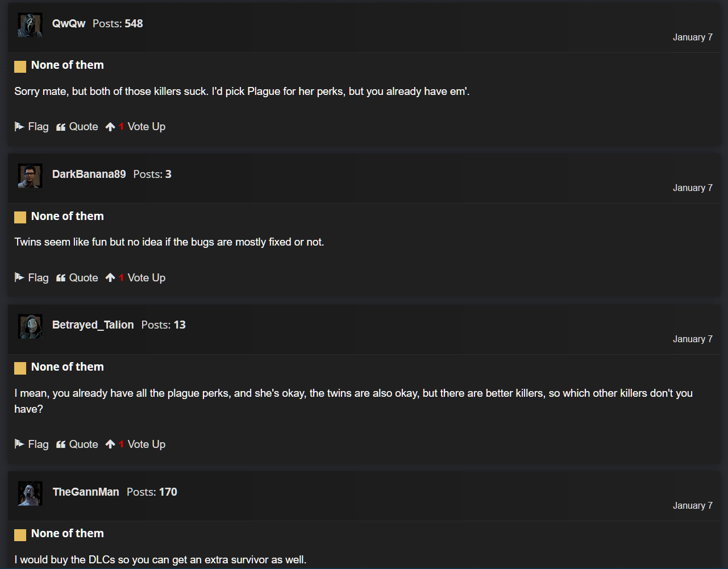Click the Quote text on Betrayed_Talion's post
728x569 pixels.
(84, 445)
